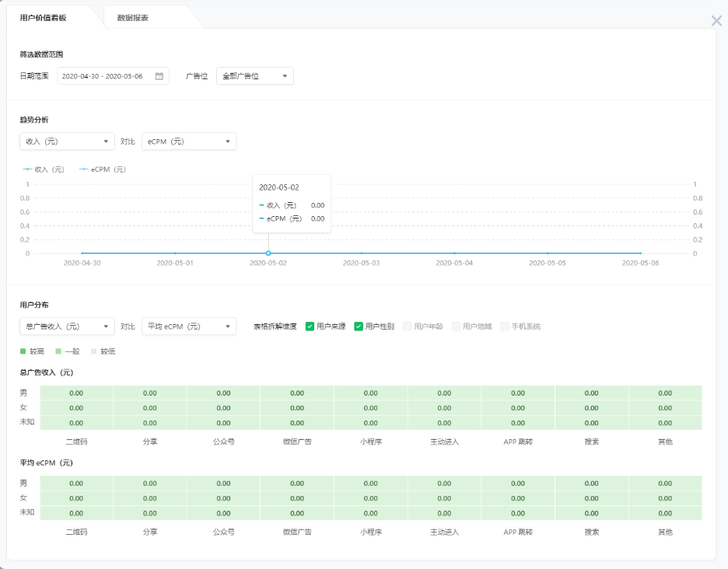Viewport: 728px width, 569px height.
Task: Close the dashboard panel with X icon
Action: [716, 21]
